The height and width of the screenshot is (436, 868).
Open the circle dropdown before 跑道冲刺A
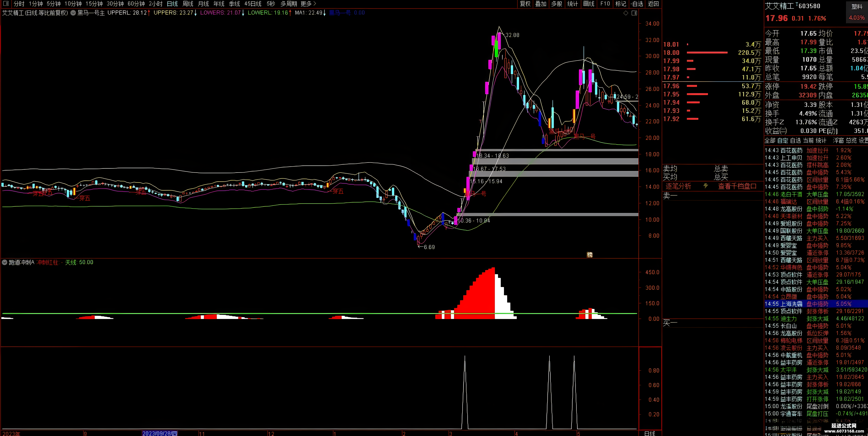pyautogui.click(x=5, y=262)
